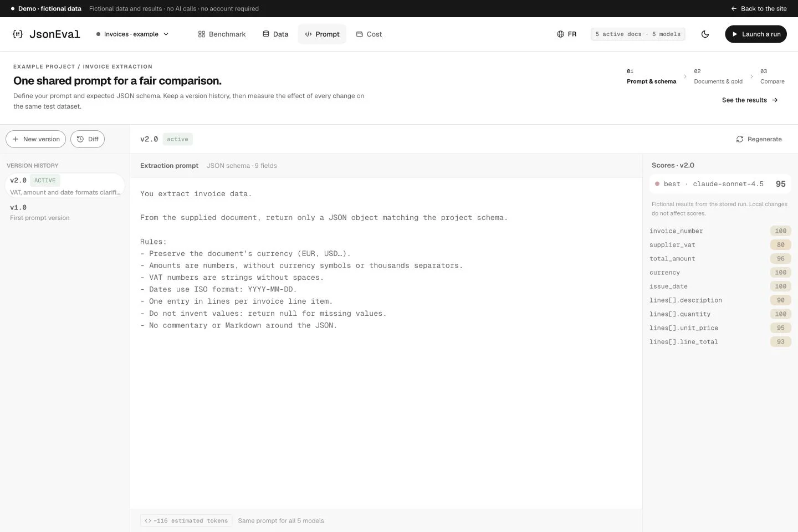This screenshot has height=532, width=798.
Task: Toggle dark mode with the moon icon
Action: (705, 34)
